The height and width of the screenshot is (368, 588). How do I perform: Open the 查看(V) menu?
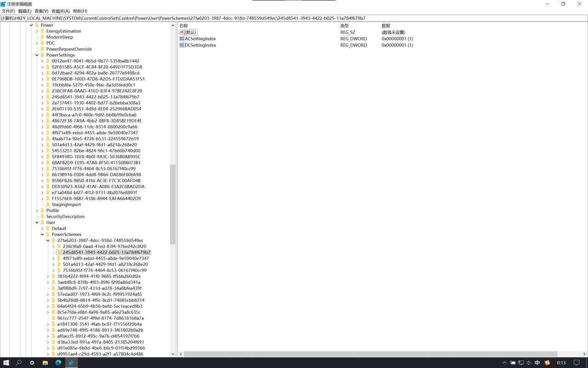pyautogui.click(x=41, y=11)
